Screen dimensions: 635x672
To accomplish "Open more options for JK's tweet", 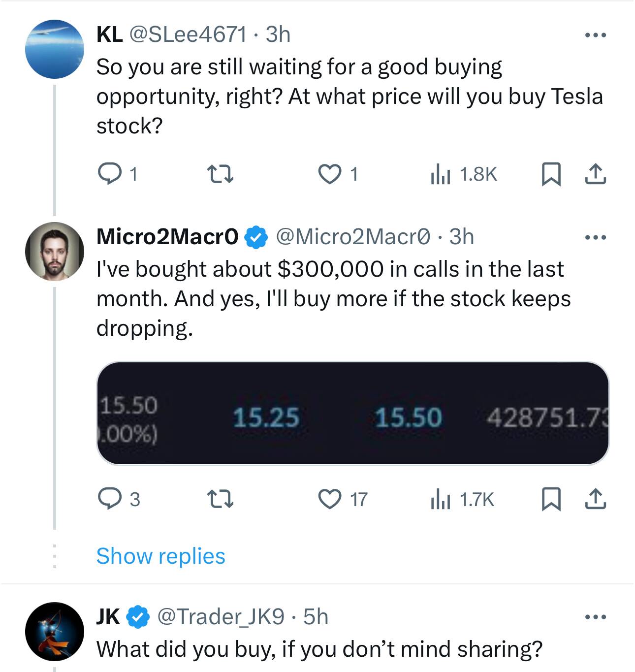I will tap(595, 617).
